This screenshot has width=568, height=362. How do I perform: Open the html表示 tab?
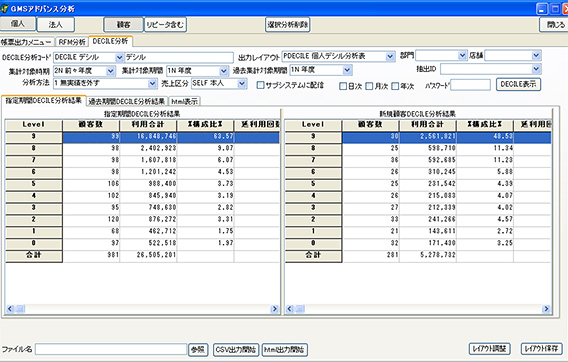pyautogui.click(x=185, y=101)
